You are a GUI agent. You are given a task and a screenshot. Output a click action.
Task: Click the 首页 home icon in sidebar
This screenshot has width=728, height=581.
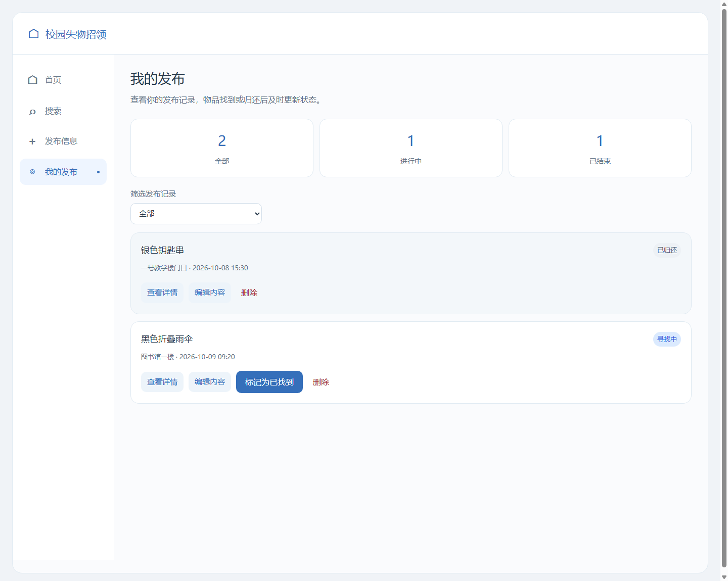click(x=33, y=80)
